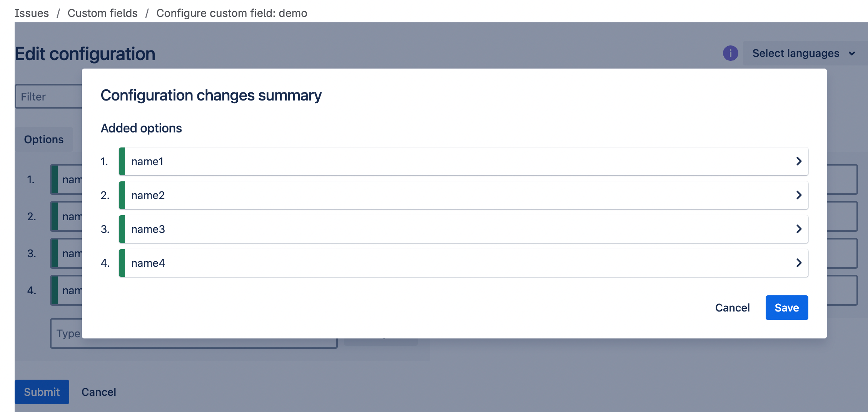Expand name1 option chevron arrow
The height and width of the screenshot is (412, 868).
[799, 161]
